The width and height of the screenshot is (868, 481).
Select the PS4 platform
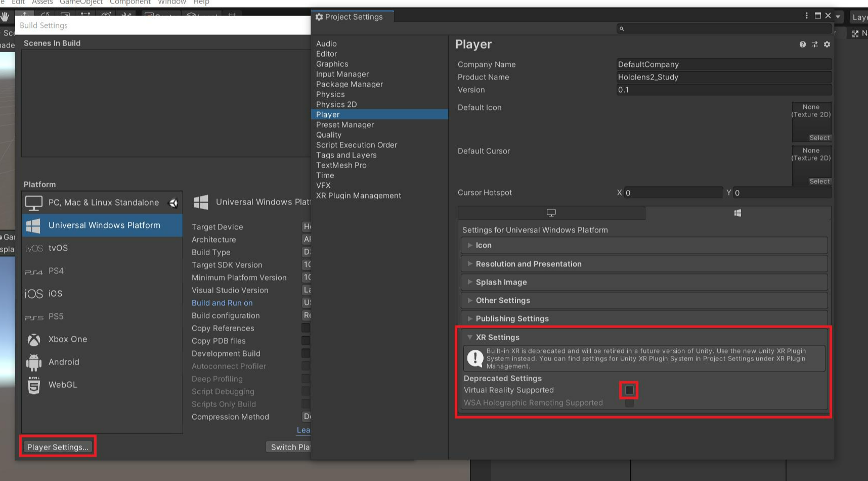pyautogui.click(x=102, y=271)
